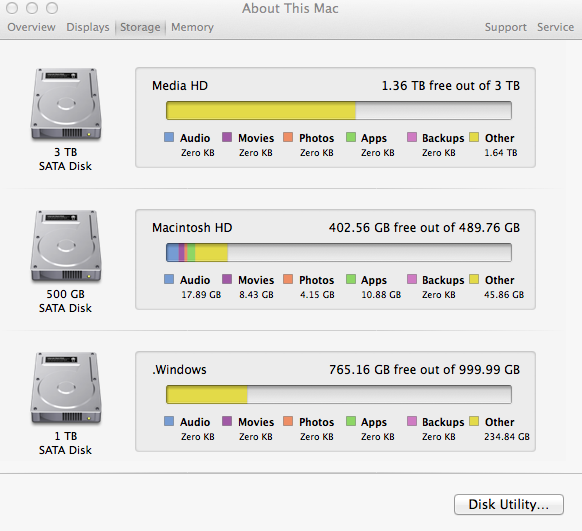Image resolution: width=582 pixels, height=531 pixels.
Task: Click the About This Mac window title
Action: click(290, 9)
